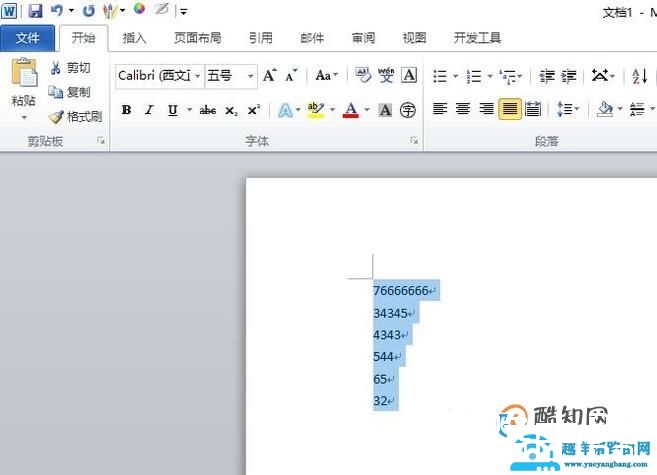The height and width of the screenshot is (475, 657).
Task: Click the Multilevel List icon
Action: tap(508, 76)
